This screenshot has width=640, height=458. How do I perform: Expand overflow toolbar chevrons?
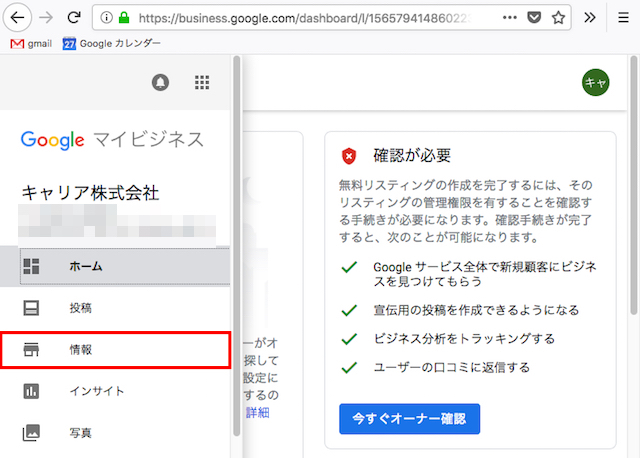[589, 18]
